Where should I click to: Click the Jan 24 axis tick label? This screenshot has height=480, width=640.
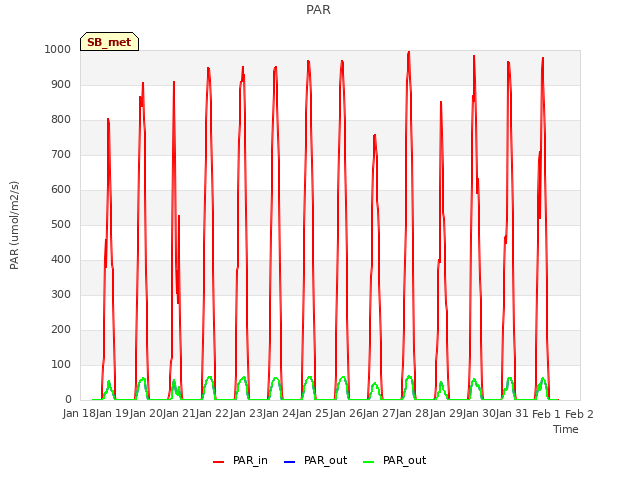point(279,414)
